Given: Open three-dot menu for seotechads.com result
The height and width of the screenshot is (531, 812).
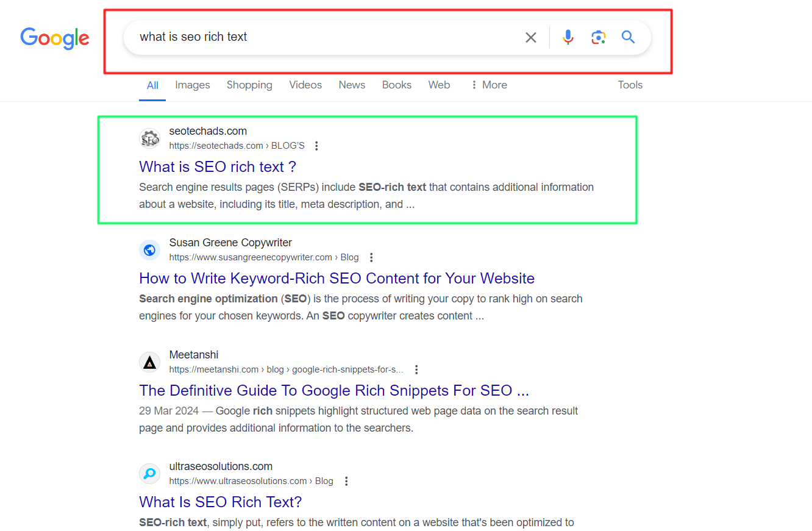Looking at the screenshot, I should click(x=316, y=146).
